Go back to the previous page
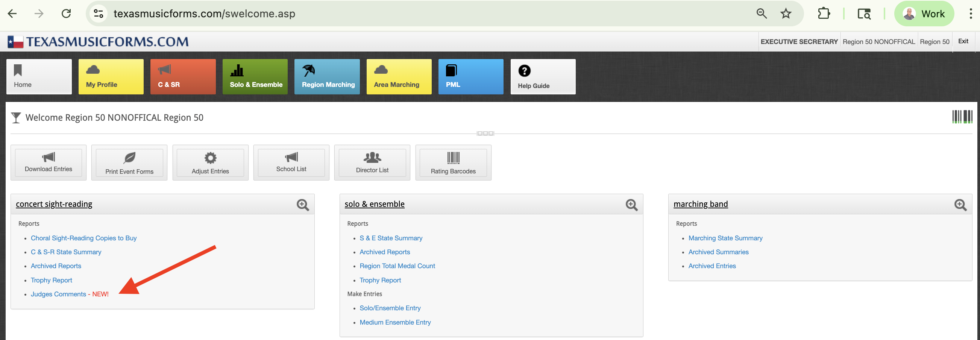The height and width of the screenshot is (340, 980). (x=12, y=14)
